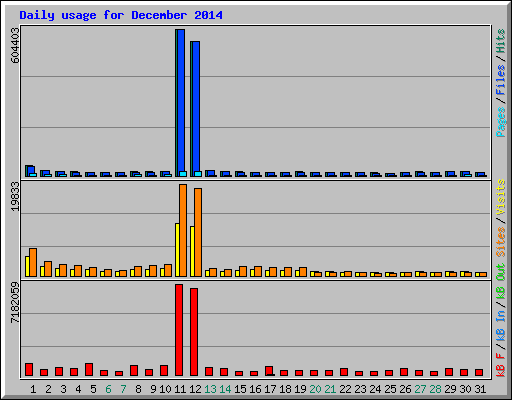512x400 pixels.
Task: Click the red kB bar for day 5
Action: point(89,369)
